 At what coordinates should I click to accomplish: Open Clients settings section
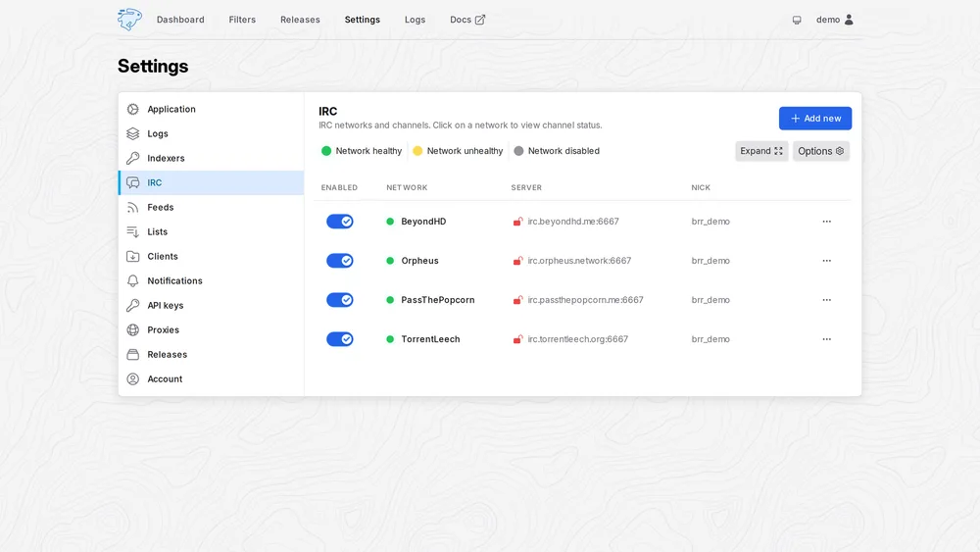tap(212, 256)
